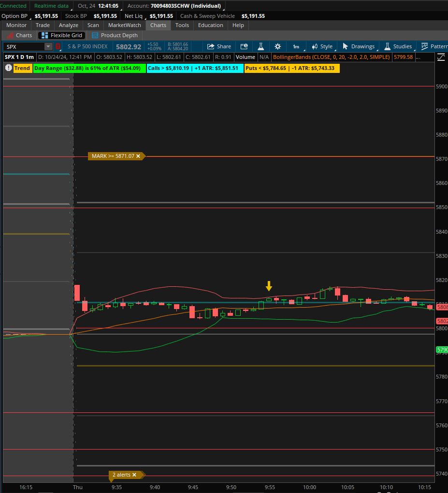Click the Cash & Sweep Vehicle value
The height and width of the screenshot is (493, 448).
[253, 16]
